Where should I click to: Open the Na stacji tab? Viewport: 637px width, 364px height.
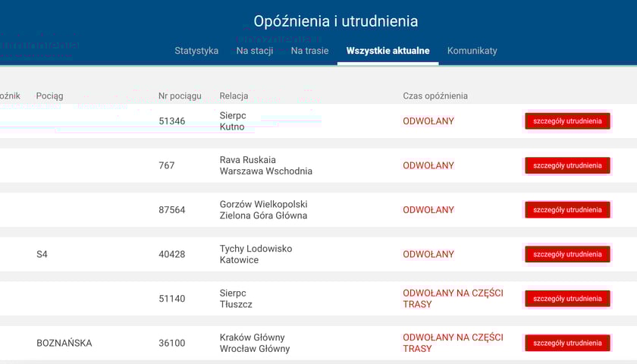tap(255, 51)
